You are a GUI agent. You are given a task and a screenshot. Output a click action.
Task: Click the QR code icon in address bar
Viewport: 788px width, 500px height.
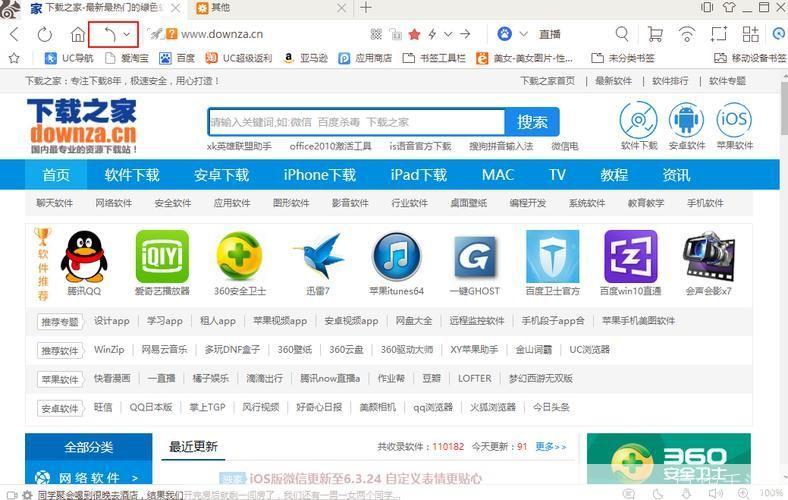(x=376, y=34)
